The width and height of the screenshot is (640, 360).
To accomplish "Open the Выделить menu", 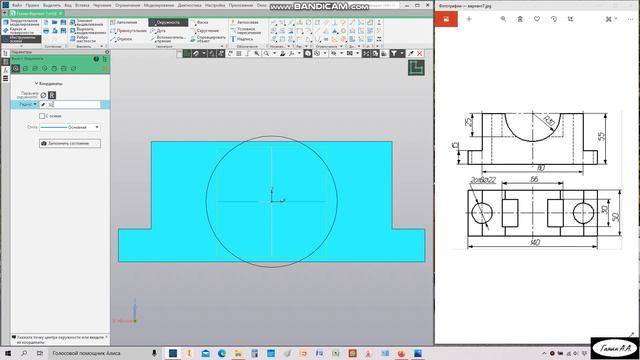I will 52,5.
